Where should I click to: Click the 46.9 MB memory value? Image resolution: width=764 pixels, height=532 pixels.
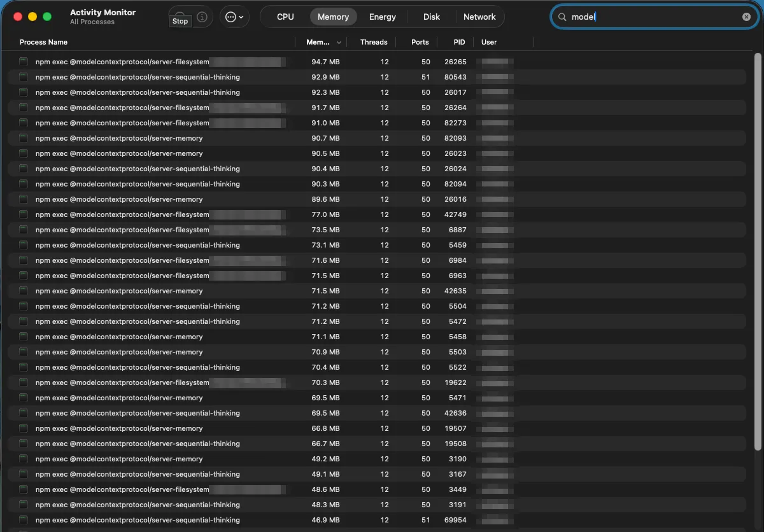(x=325, y=520)
